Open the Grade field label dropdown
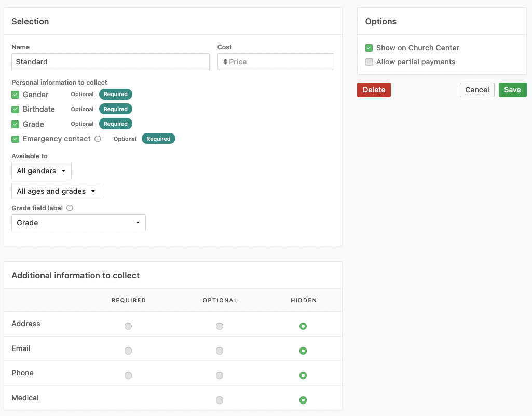This screenshot has height=416, width=532. (78, 223)
